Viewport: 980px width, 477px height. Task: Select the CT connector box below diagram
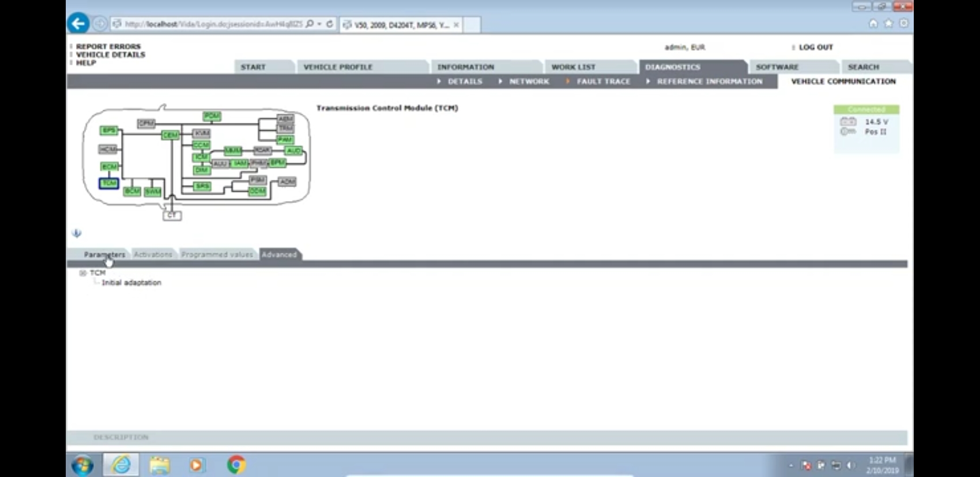pos(172,216)
